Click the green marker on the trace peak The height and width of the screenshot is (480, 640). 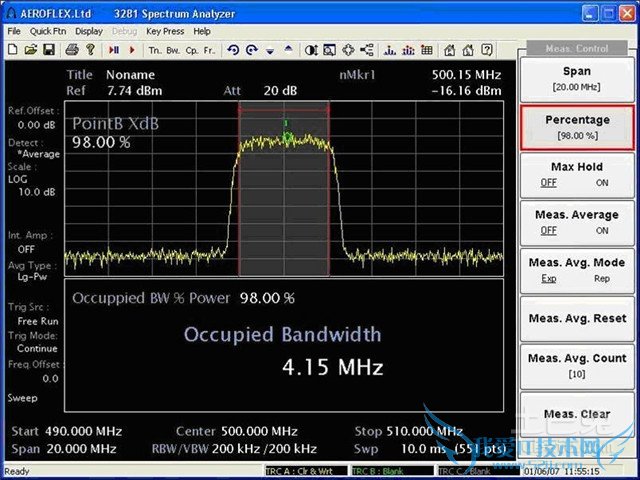tap(287, 135)
